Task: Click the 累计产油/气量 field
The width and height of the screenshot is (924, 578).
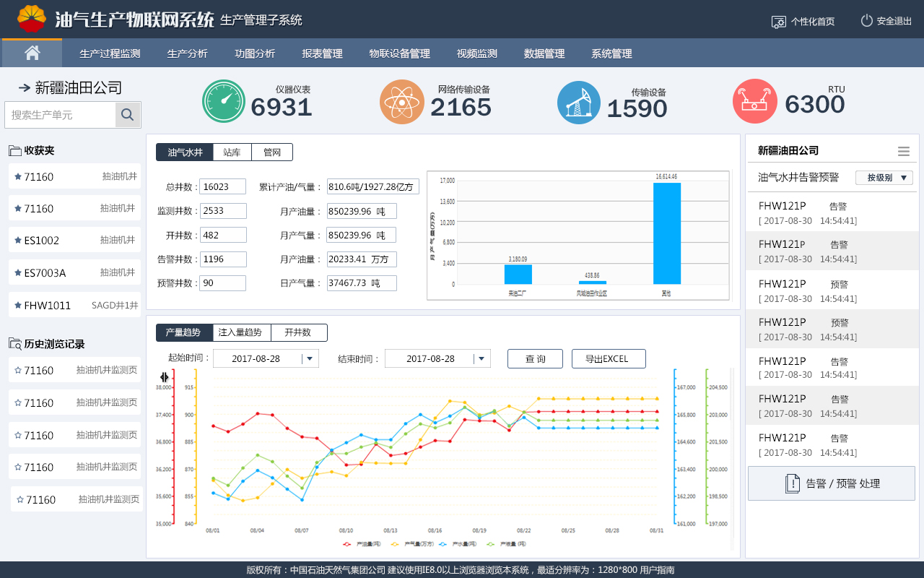Action: (x=373, y=186)
